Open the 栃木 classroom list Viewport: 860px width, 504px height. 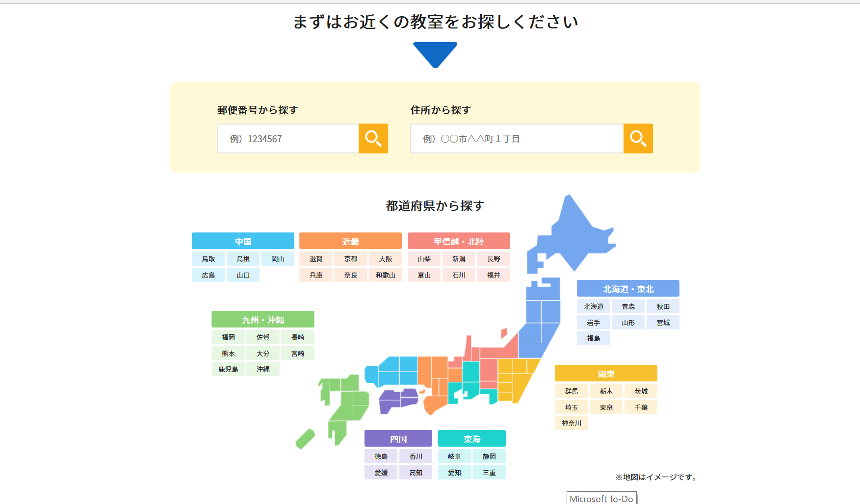tap(606, 391)
